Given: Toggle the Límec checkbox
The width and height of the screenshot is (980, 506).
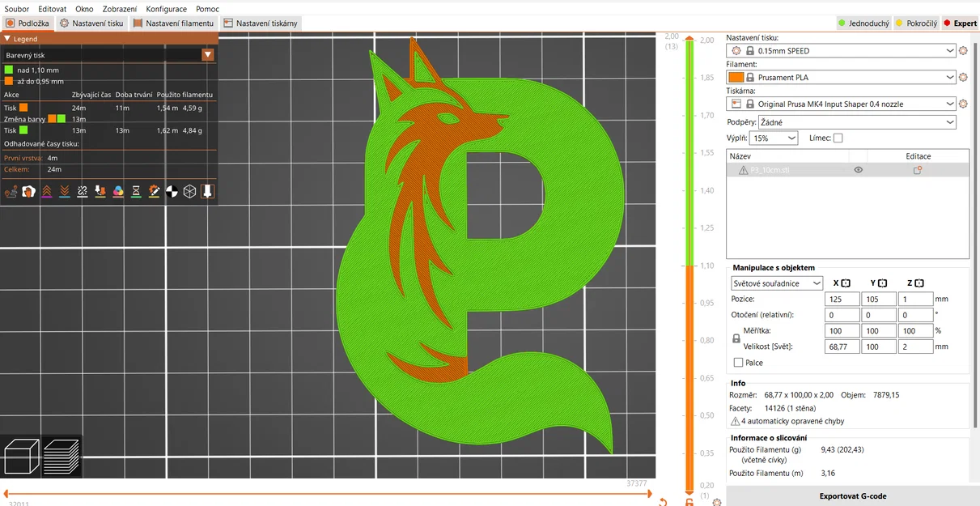Looking at the screenshot, I should pyautogui.click(x=838, y=138).
